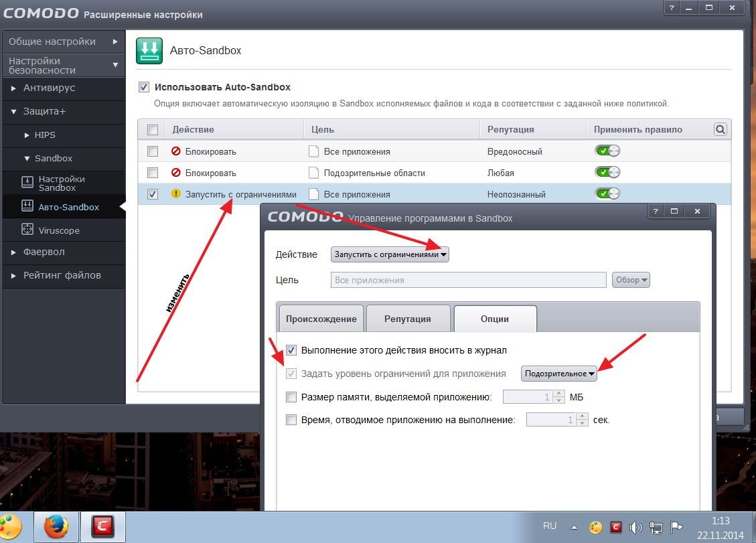Open the Подозрительное restriction level dropdown
The height and width of the screenshot is (543, 756).
point(559,373)
